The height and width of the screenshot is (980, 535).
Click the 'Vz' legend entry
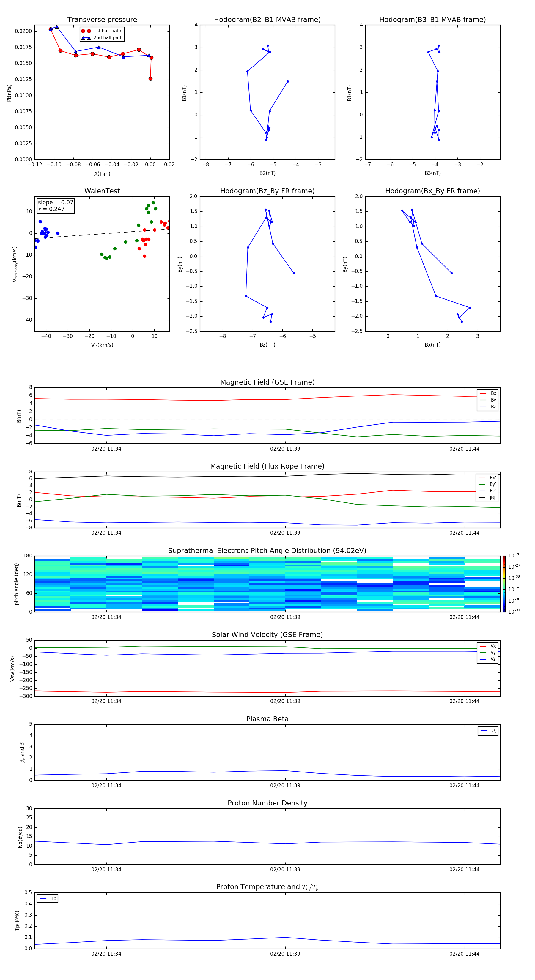click(488, 659)
